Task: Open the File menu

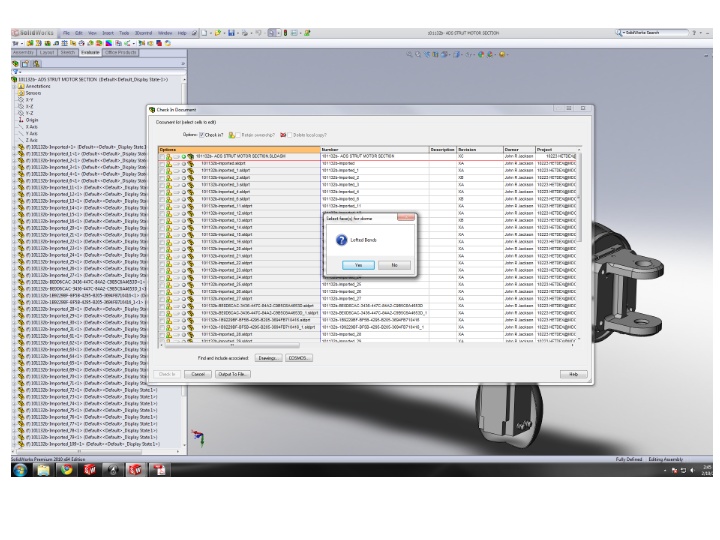Action: click(67, 33)
